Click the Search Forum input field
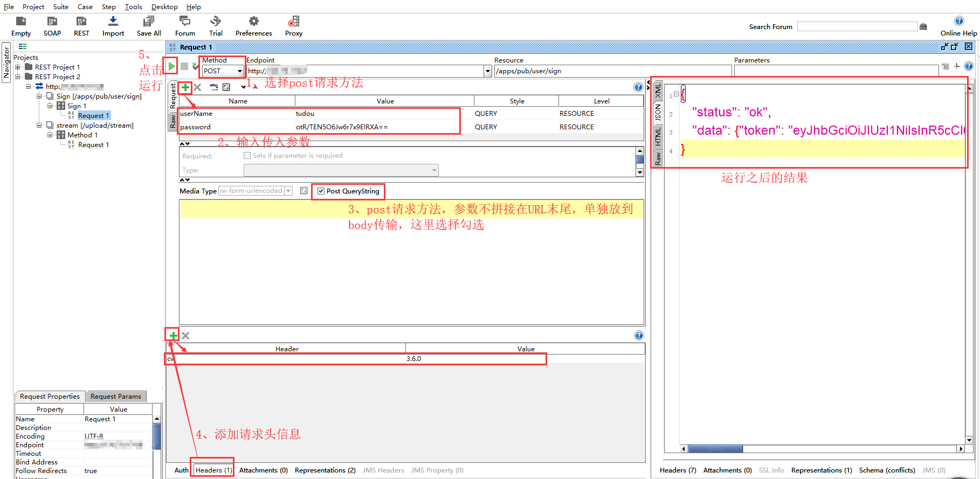The height and width of the screenshot is (479, 980). [857, 26]
